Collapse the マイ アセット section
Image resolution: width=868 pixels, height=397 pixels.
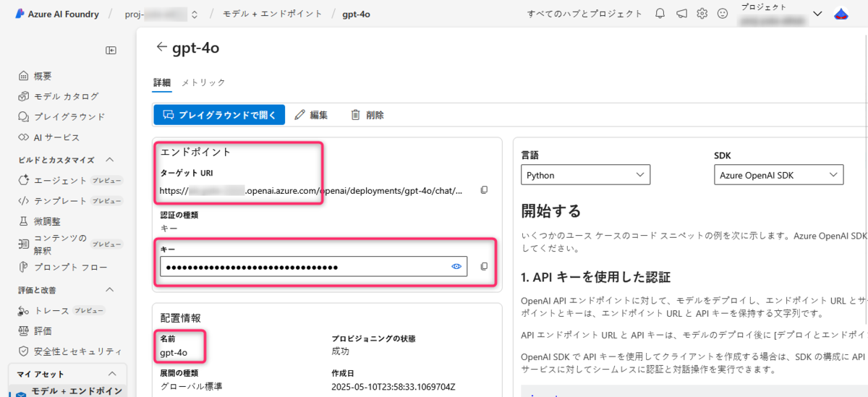pyautogui.click(x=111, y=374)
